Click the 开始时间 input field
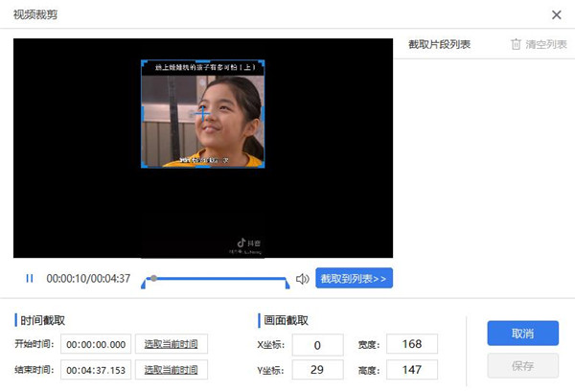Screen dimensions: 575x392 [96, 344]
